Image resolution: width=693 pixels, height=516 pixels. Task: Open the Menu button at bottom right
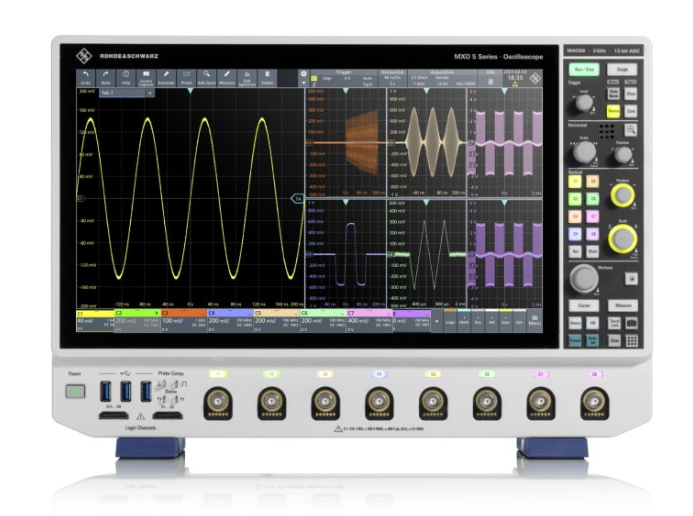[x=534, y=321]
